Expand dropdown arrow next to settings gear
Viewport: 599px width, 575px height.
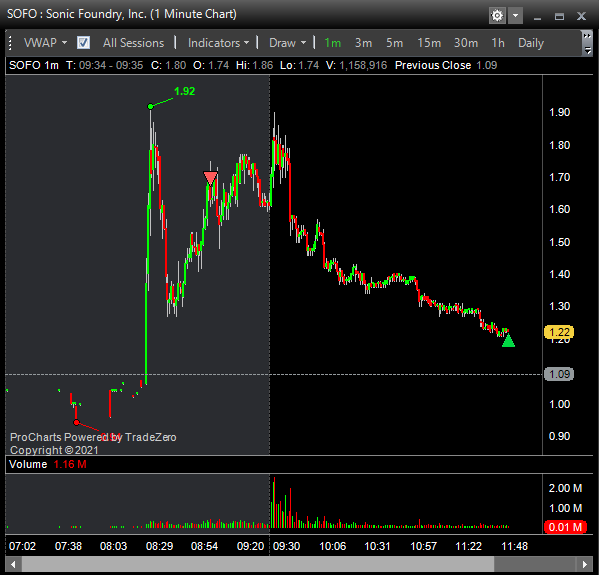click(x=515, y=16)
